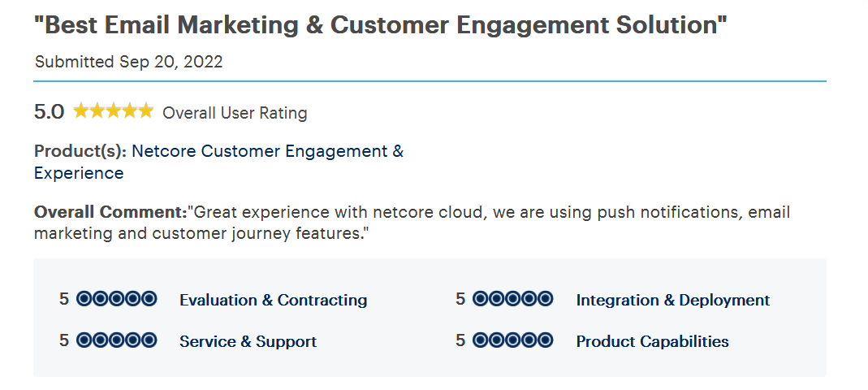Viewport: 868px width, 390px height.
Task: Click the score 5 beside Integration & Deployment
Action: [460, 299]
